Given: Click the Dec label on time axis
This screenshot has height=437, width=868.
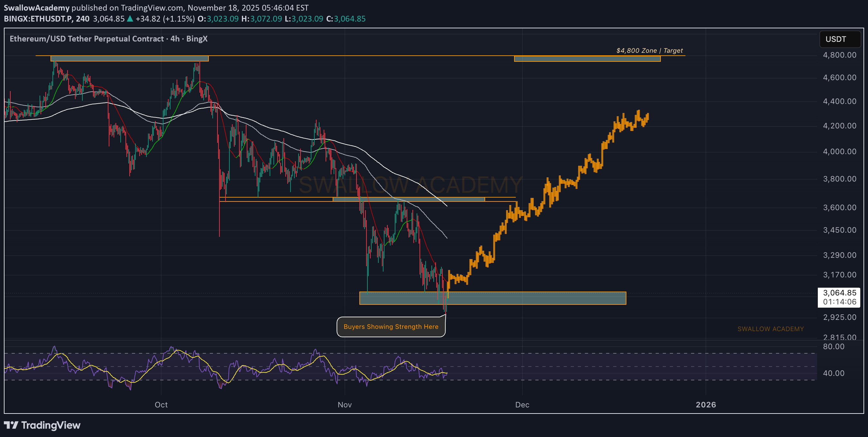Looking at the screenshot, I should click(x=522, y=404).
